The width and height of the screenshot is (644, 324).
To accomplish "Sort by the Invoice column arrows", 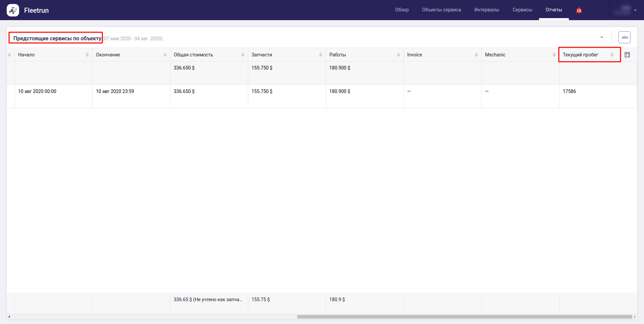I will tap(476, 55).
